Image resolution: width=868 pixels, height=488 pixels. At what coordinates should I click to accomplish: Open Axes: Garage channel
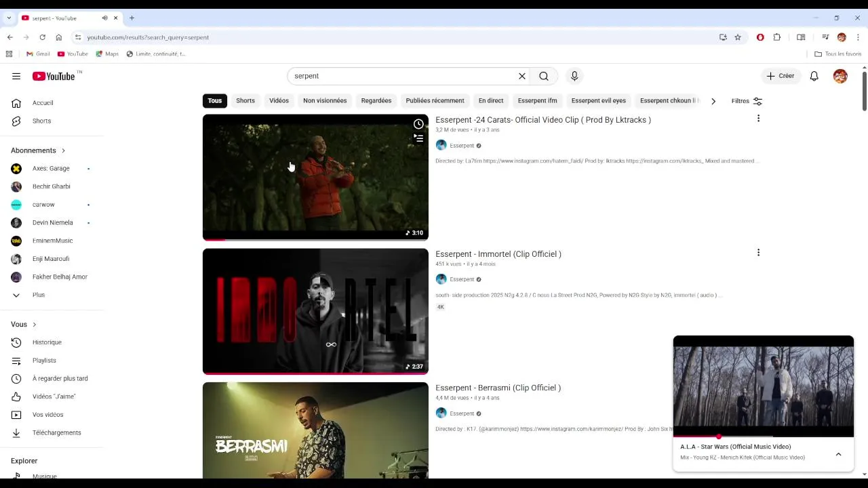coord(52,168)
